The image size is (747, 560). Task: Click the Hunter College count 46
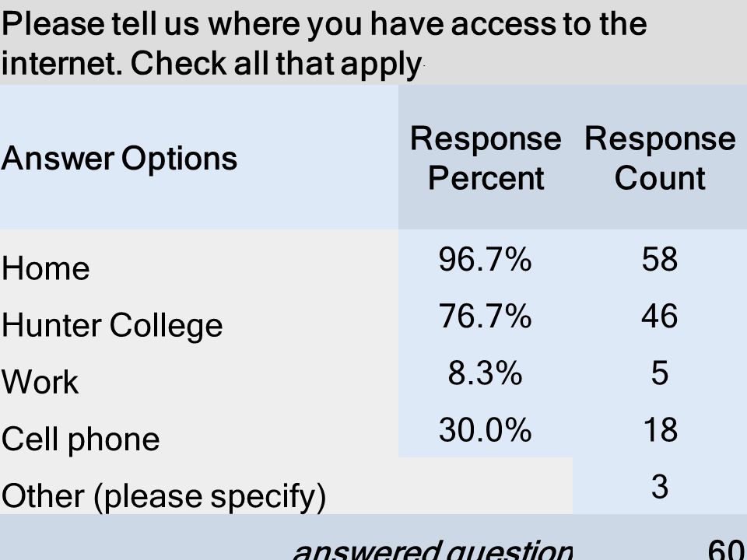[660, 317]
